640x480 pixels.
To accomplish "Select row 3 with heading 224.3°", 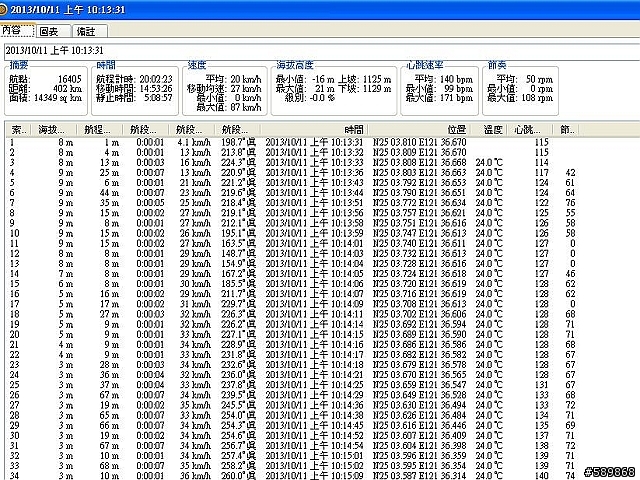I will [293, 163].
